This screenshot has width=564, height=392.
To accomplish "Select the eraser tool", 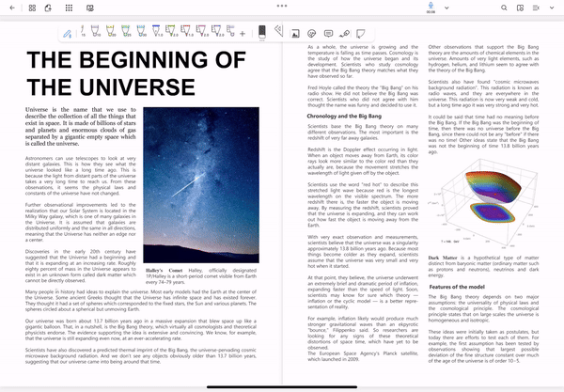I will 262,32.
